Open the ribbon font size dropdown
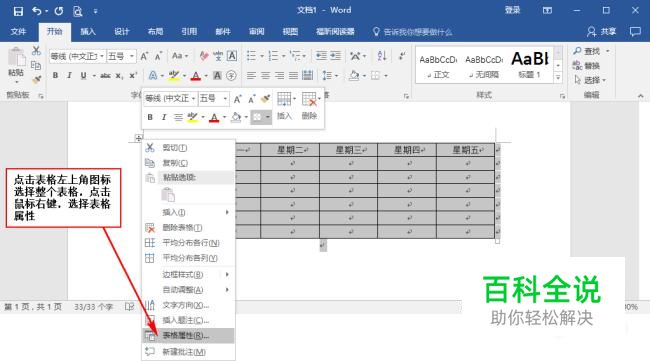Viewport: 650px width, 361px height. [x=132, y=56]
